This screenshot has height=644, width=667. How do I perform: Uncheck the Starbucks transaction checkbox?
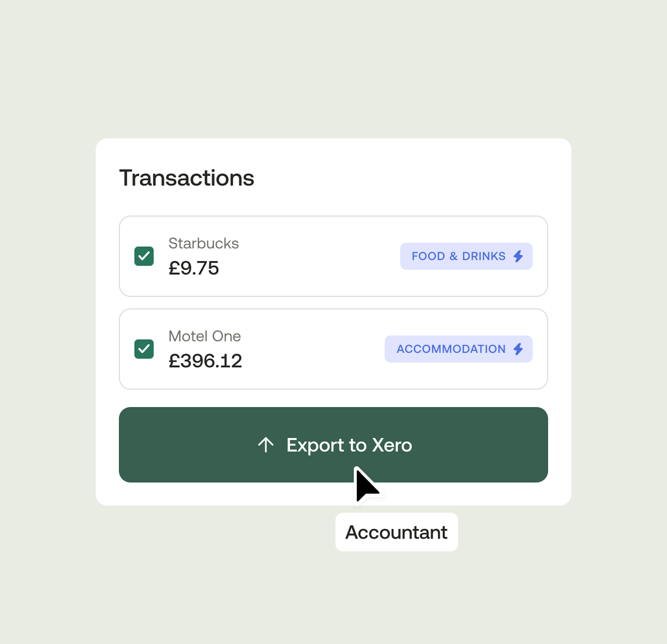click(144, 256)
